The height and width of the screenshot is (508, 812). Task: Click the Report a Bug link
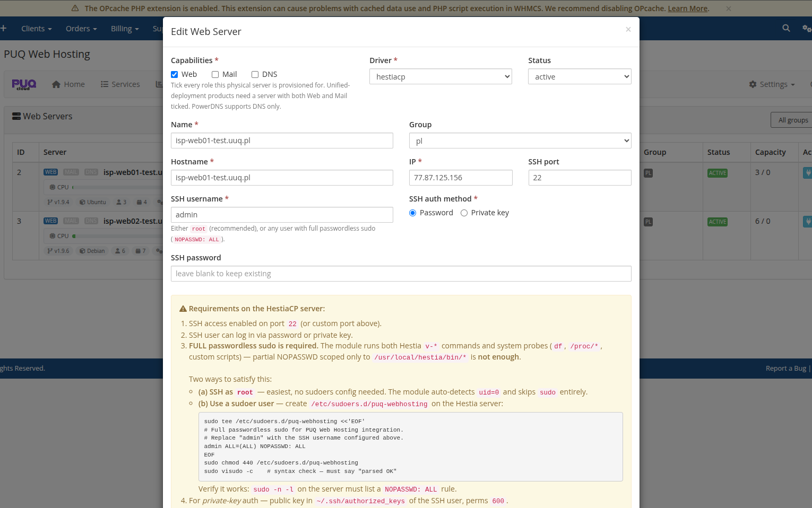point(785,368)
